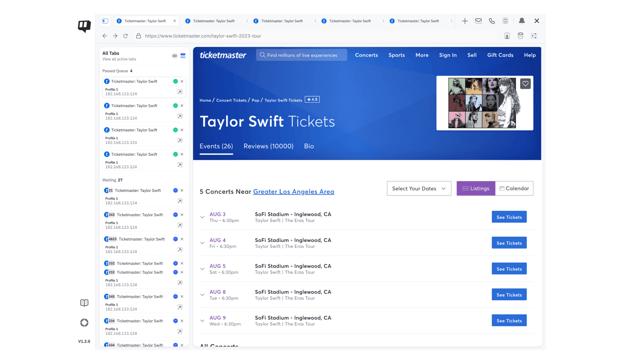Click Sign In on Ticketmaster header

[x=448, y=55]
